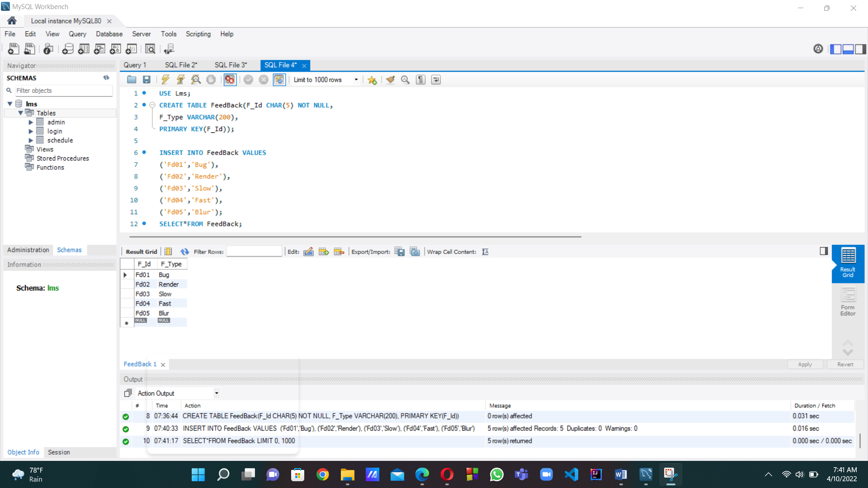Toggle the auto-commit mode button
Image resolution: width=868 pixels, height=488 pixels.
coord(279,80)
